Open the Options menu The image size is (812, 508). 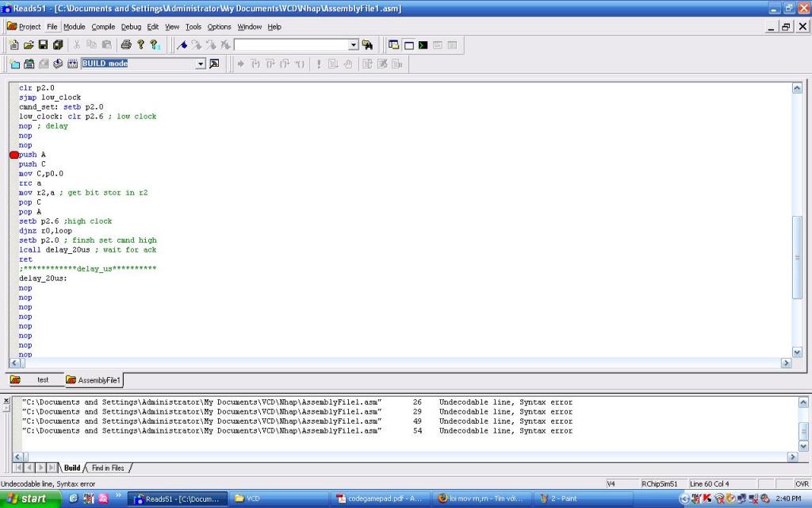tap(219, 26)
